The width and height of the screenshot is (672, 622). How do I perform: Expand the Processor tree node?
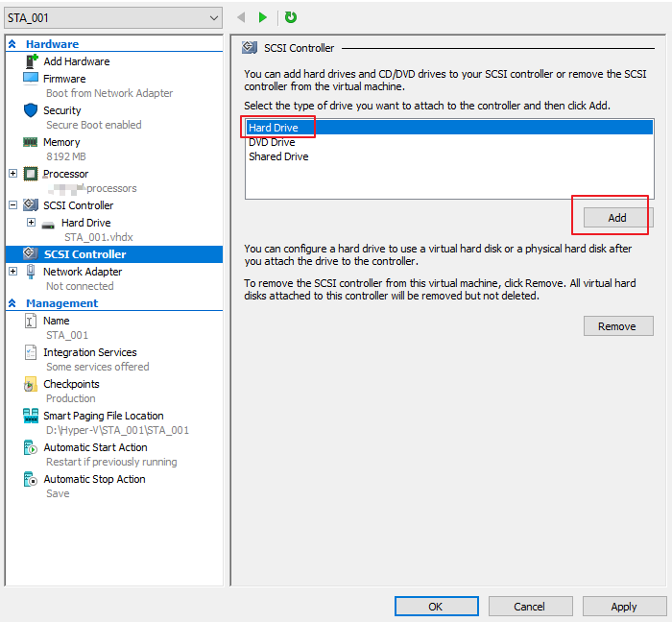click(x=12, y=174)
